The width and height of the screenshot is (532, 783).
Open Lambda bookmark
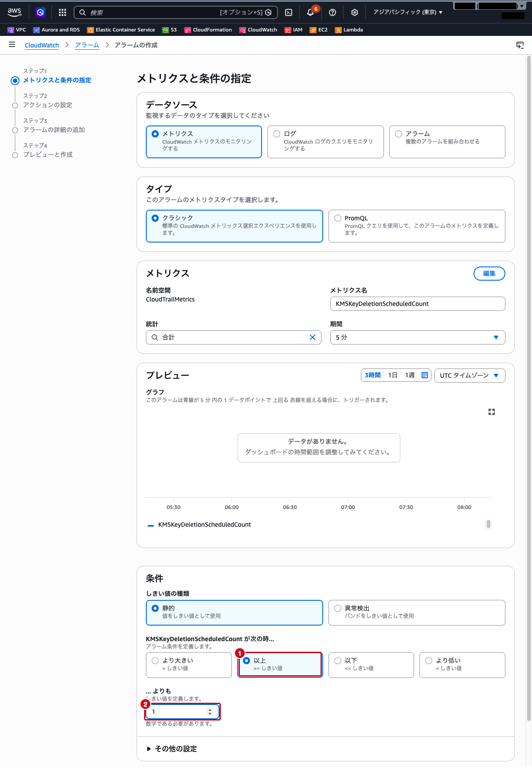pyautogui.click(x=349, y=30)
